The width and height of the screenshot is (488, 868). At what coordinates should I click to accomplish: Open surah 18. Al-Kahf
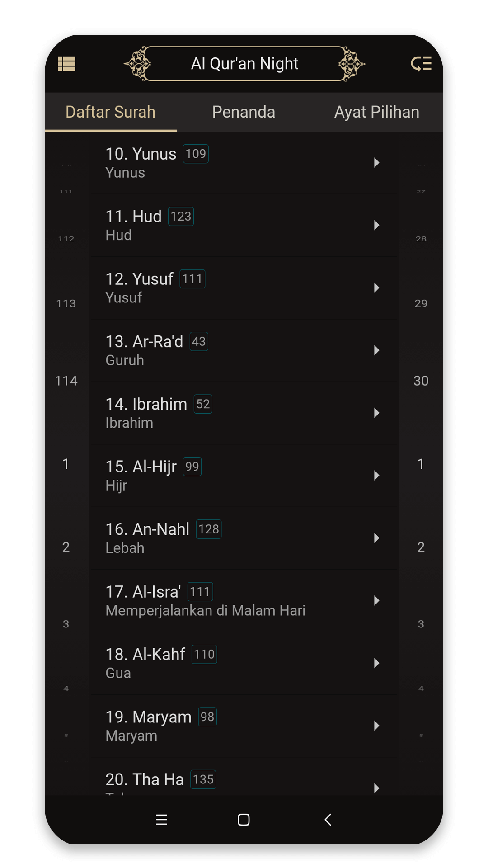(244, 663)
